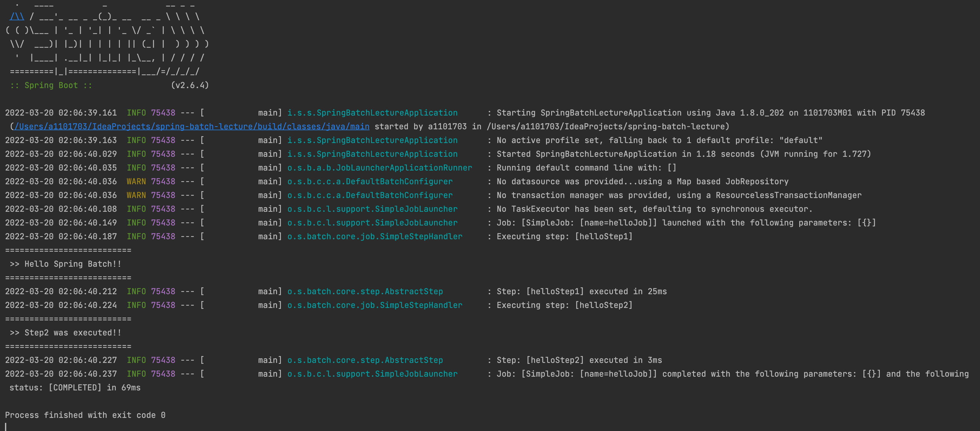Click the Spring Boot version text v2.6.4
This screenshot has width=980, height=431.
click(x=190, y=85)
